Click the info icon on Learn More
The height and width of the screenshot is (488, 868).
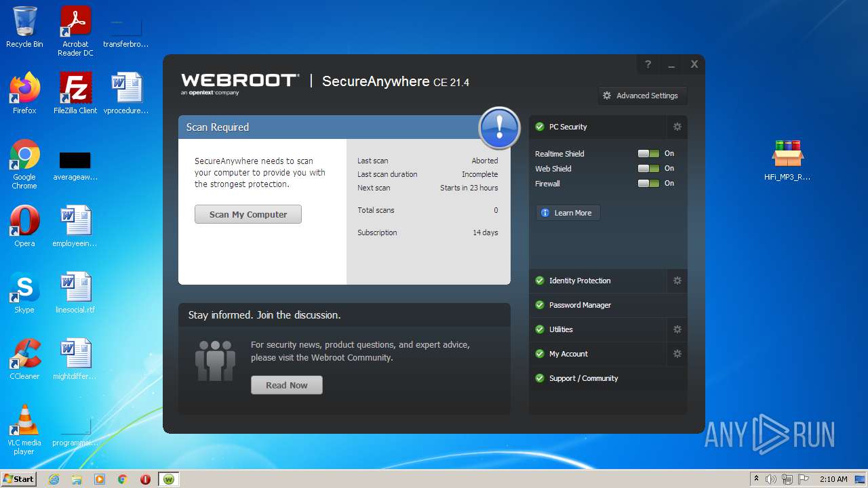pyautogui.click(x=545, y=213)
